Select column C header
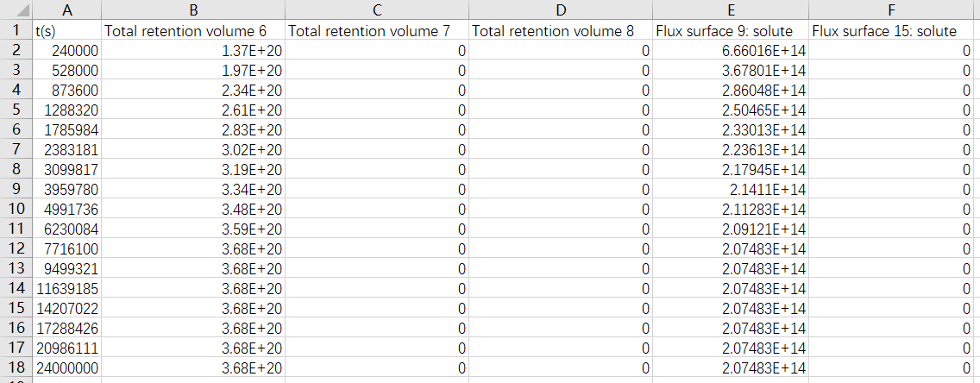 point(377,10)
